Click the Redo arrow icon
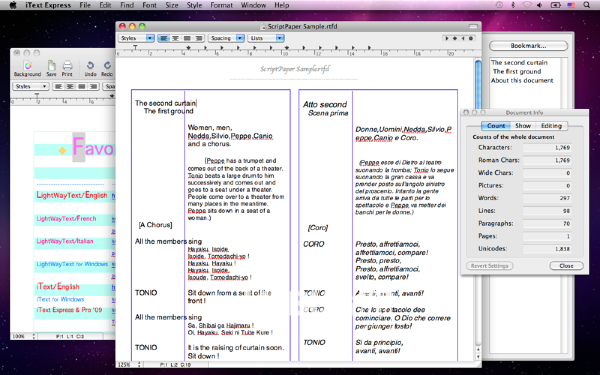The image size is (600, 375). (107, 65)
